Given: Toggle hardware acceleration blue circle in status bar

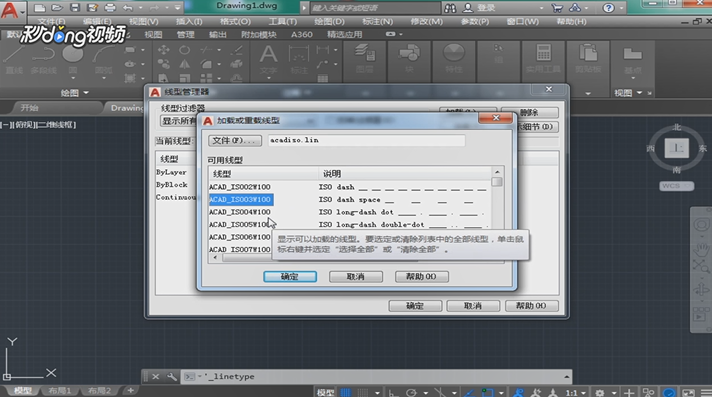Looking at the screenshot, I should (669, 392).
